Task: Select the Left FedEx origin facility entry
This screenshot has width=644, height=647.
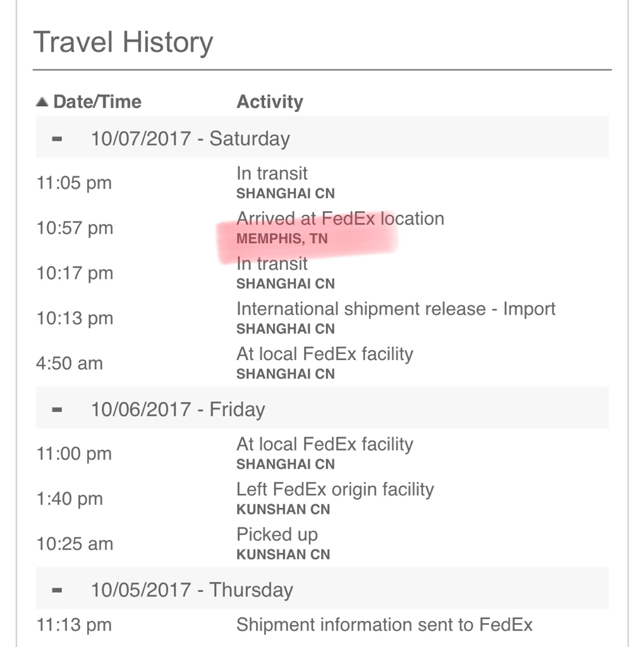Action: coord(322,499)
